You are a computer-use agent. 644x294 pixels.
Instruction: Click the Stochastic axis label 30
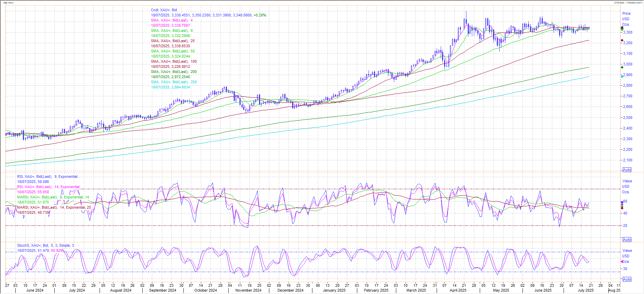point(625,269)
